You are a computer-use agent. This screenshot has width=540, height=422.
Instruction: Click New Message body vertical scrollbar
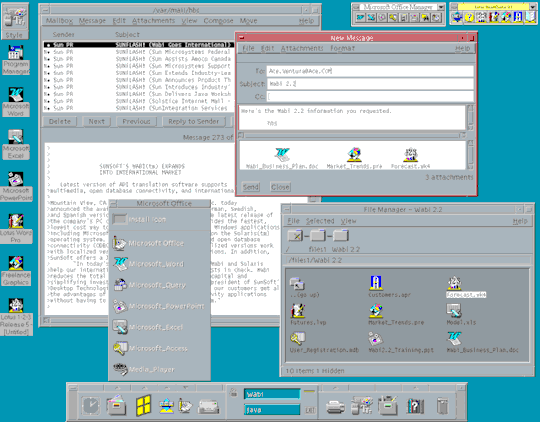[470, 117]
